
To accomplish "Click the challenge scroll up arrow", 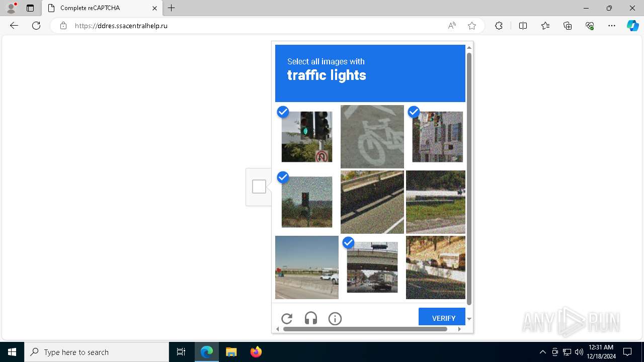I will (469, 48).
